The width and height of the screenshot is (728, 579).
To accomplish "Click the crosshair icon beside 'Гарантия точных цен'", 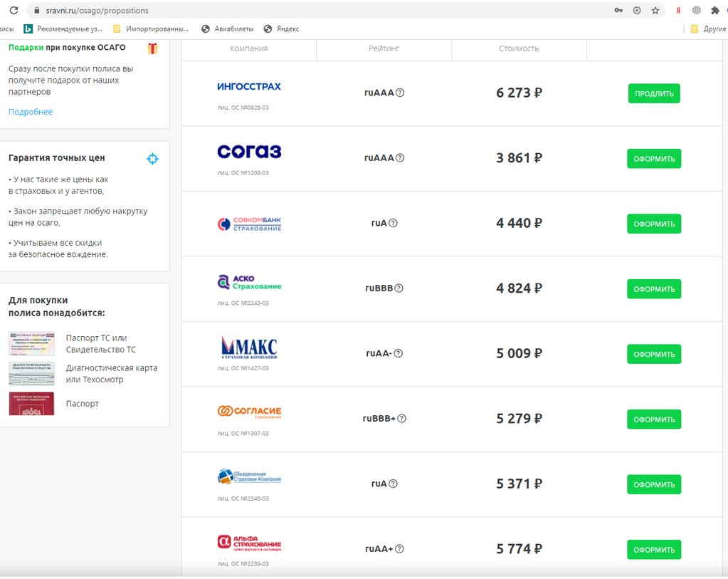I will click(x=152, y=159).
